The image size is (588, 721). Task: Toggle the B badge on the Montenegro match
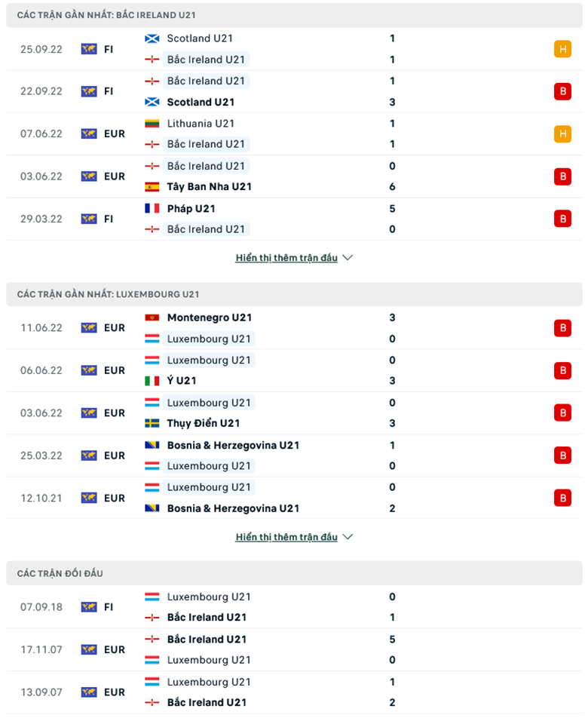tap(563, 327)
